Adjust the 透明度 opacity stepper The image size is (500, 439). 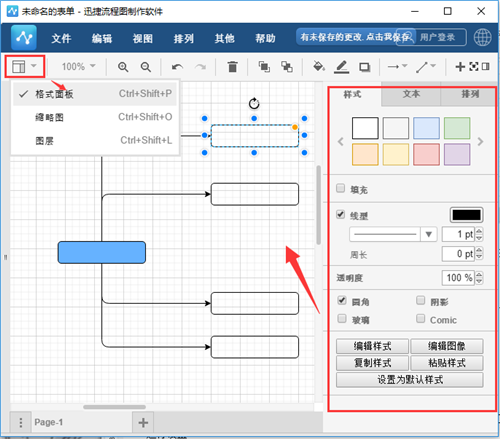(479, 278)
